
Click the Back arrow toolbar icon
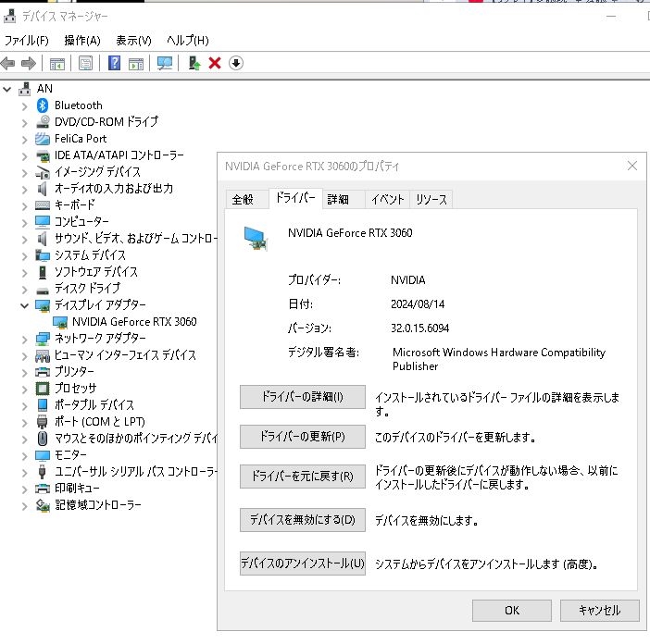[8, 63]
